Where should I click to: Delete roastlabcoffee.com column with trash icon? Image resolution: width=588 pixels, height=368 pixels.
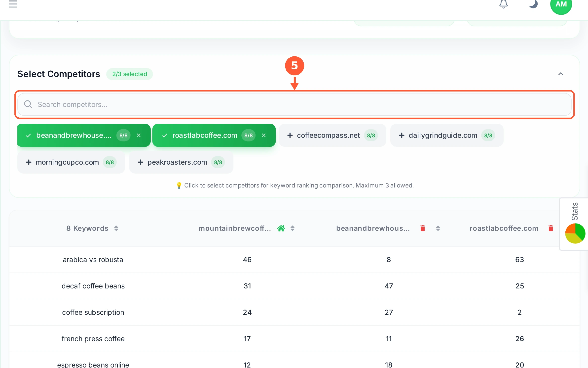[x=551, y=228]
